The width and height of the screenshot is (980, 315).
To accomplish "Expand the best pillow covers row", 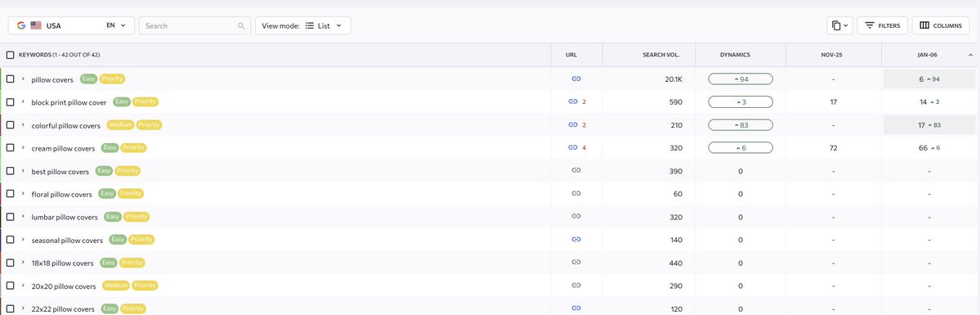I will (x=23, y=170).
